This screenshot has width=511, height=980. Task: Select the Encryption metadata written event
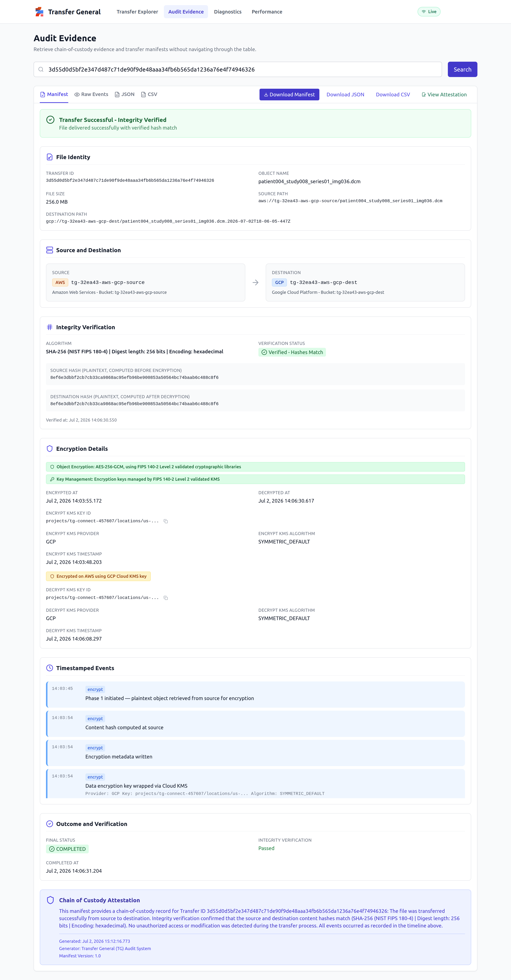[255, 753]
